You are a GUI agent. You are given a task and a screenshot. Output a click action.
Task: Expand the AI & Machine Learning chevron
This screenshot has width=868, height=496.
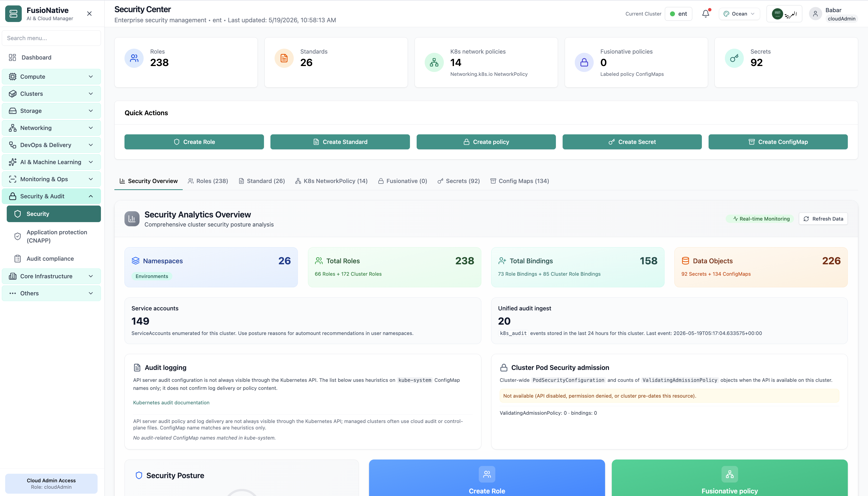pyautogui.click(x=91, y=162)
